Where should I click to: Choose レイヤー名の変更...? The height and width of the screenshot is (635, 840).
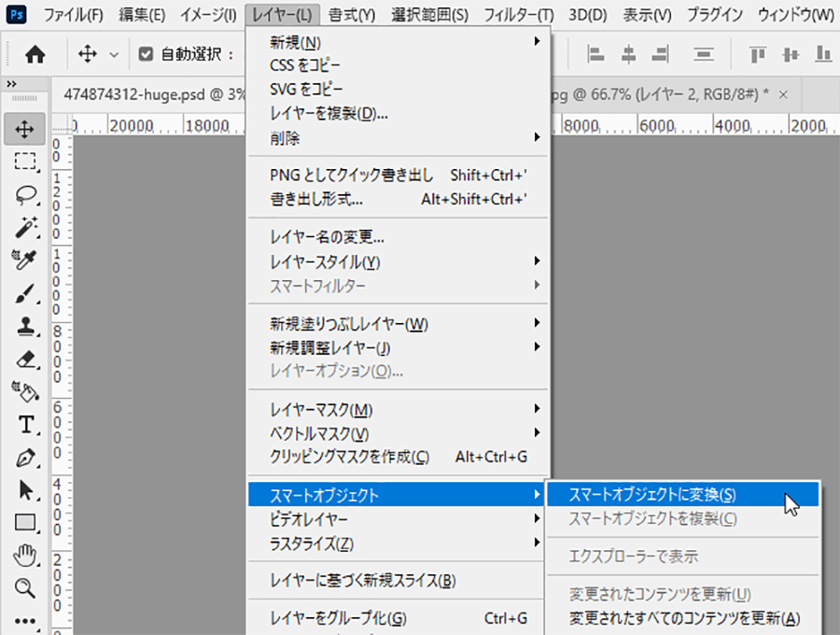point(397,236)
